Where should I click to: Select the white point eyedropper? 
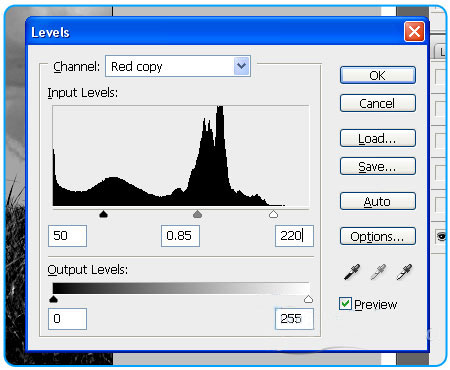404,272
